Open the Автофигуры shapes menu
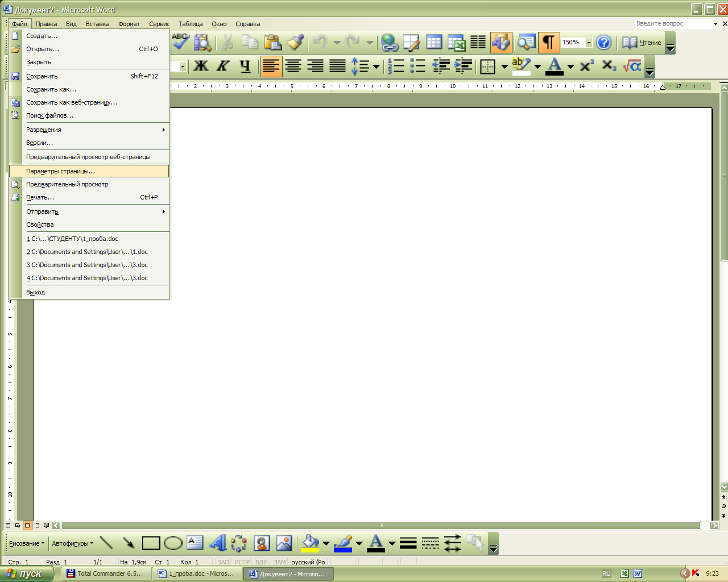 click(72, 543)
